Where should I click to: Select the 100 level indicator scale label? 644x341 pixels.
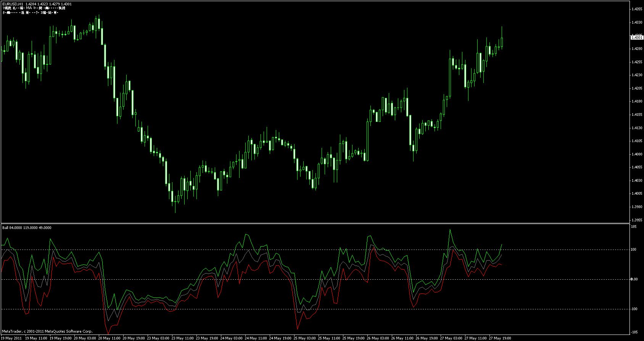coord(634,250)
